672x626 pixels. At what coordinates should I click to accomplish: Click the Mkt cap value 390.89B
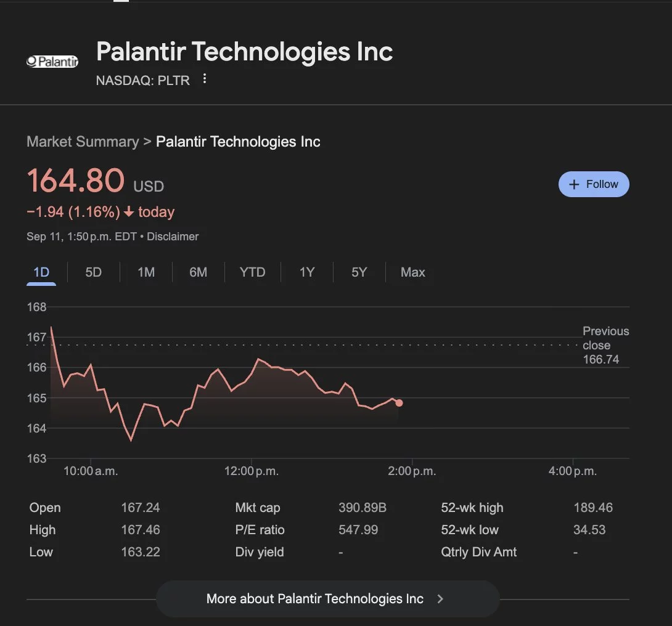tap(363, 508)
